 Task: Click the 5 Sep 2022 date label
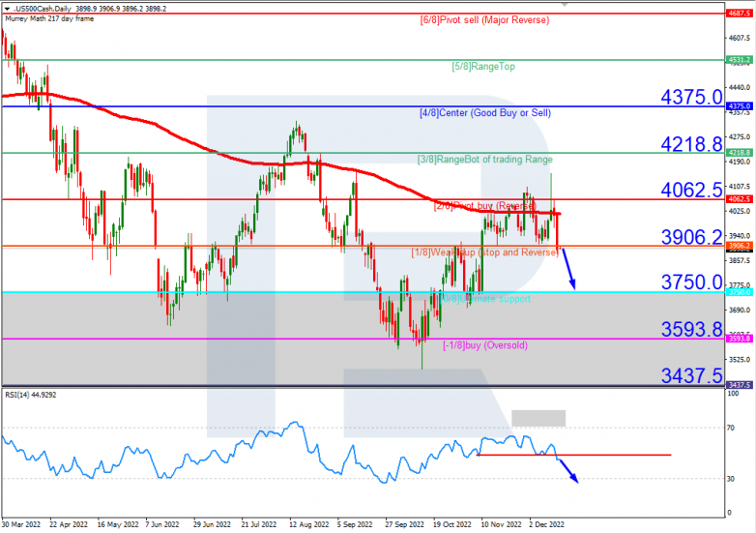click(x=355, y=524)
